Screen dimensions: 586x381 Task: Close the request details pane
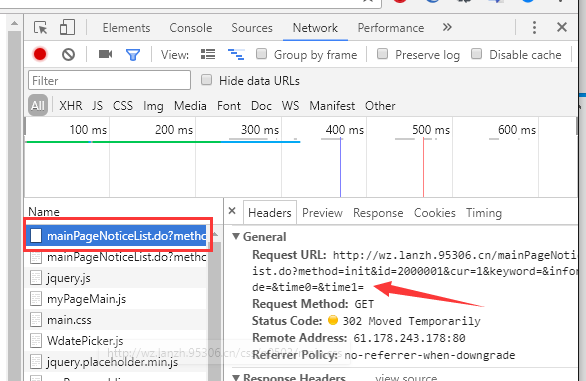pos(232,211)
